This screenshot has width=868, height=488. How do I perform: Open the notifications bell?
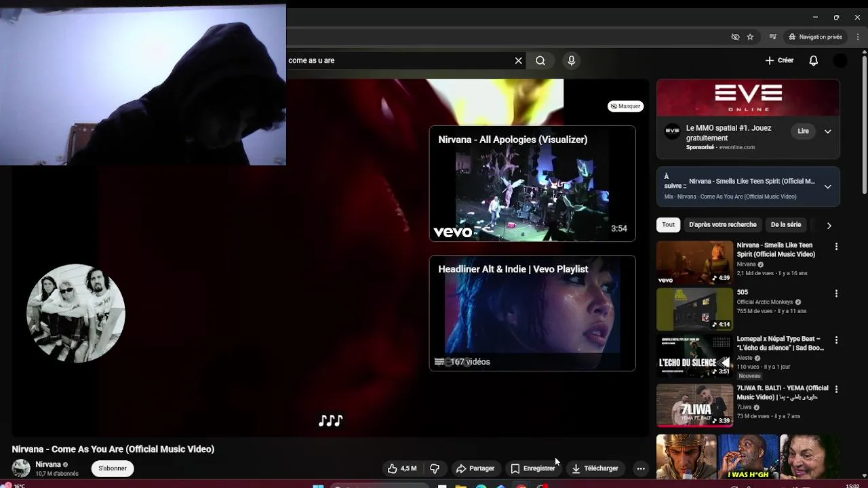click(813, 60)
